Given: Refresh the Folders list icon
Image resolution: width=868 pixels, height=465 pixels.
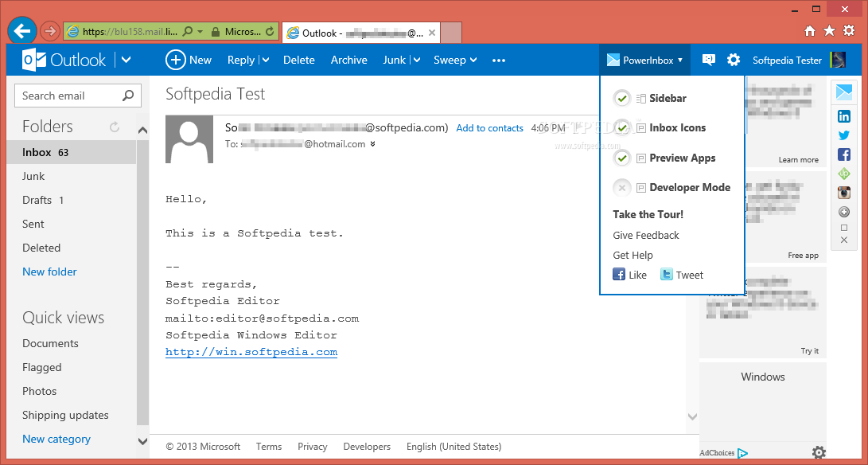Looking at the screenshot, I should pos(115,127).
